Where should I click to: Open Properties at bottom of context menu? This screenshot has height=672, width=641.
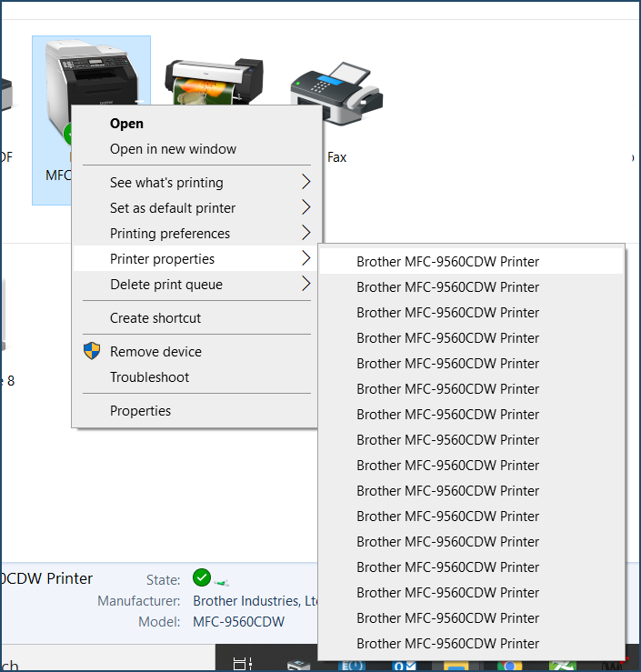(x=141, y=411)
